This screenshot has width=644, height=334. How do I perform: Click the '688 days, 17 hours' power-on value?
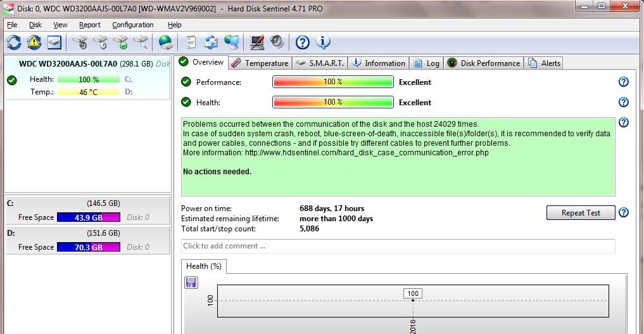(332, 209)
